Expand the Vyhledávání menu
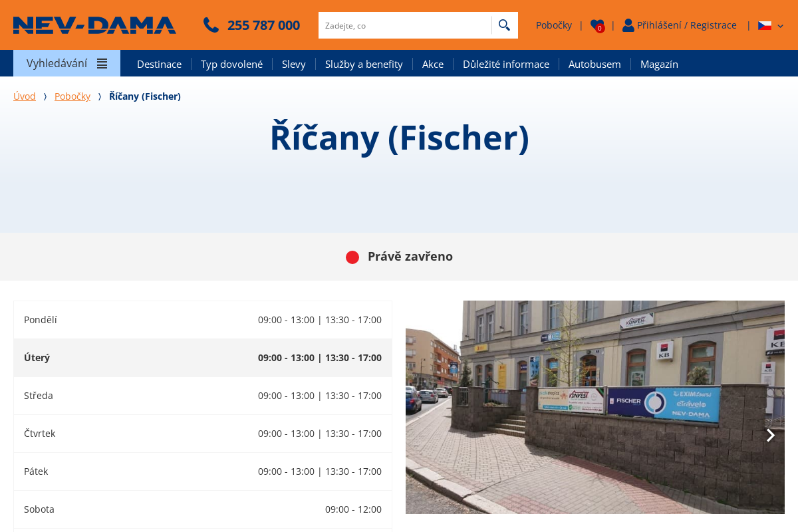This screenshot has width=798, height=532. (66, 63)
